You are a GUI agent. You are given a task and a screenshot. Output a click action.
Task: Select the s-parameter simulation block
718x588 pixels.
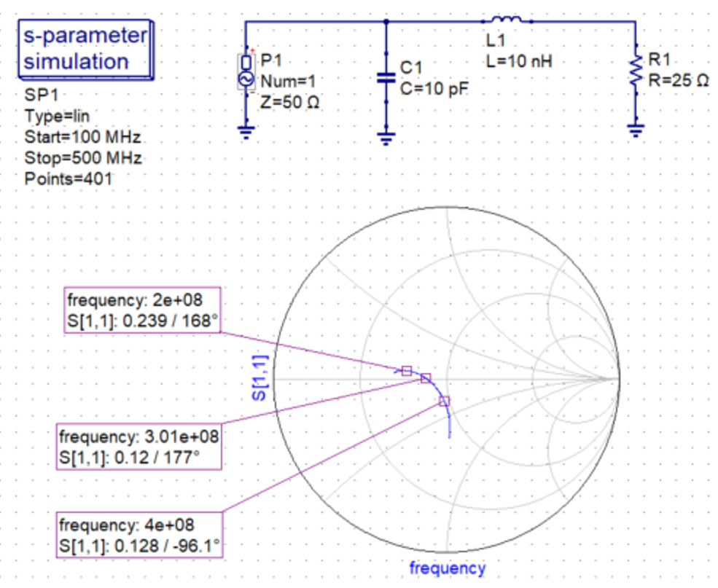tap(85, 50)
